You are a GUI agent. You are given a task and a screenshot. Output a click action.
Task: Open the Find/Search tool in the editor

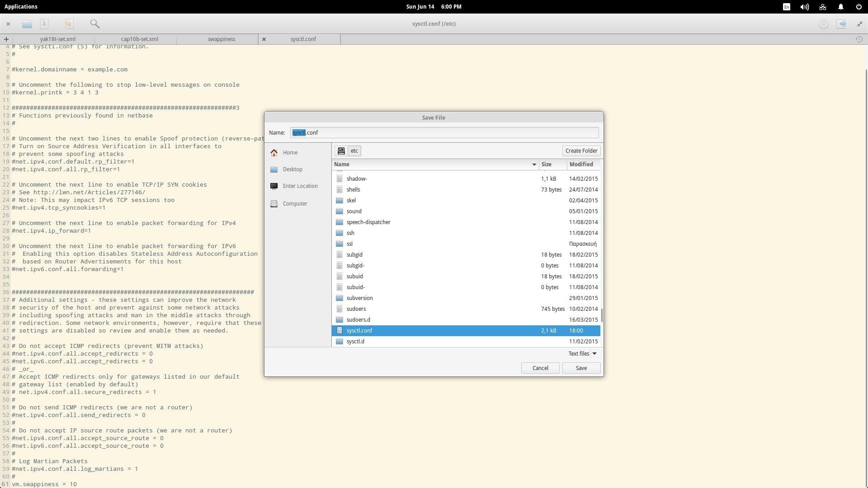(x=95, y=24)
